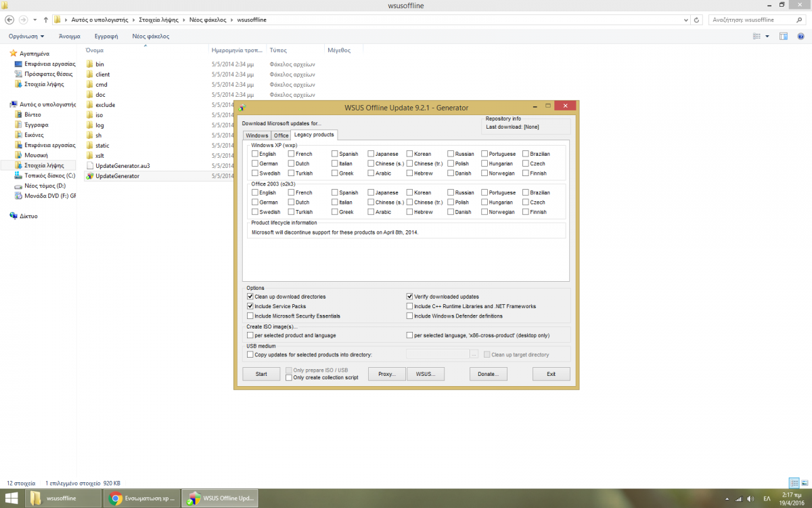
Task: Open Chrome from the taskbar
Action: point(143,498)
